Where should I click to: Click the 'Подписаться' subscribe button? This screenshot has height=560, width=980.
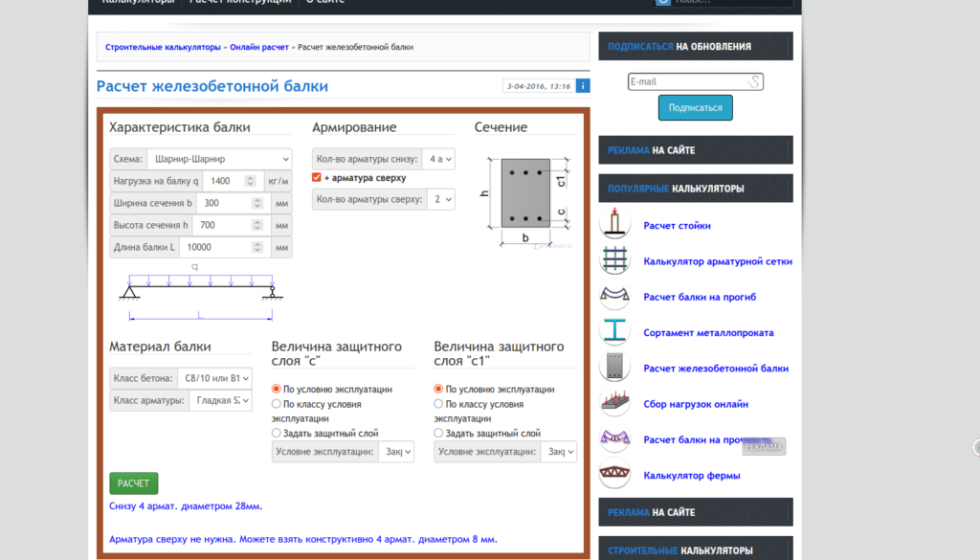(x=695, y=108)
